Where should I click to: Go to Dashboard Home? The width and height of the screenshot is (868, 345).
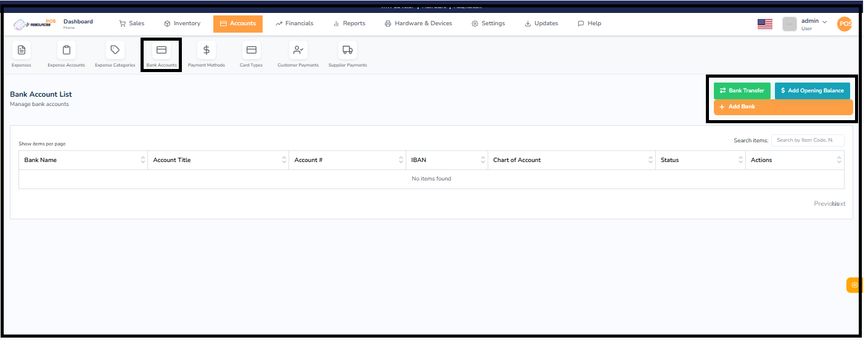click(x=78, y=23)
